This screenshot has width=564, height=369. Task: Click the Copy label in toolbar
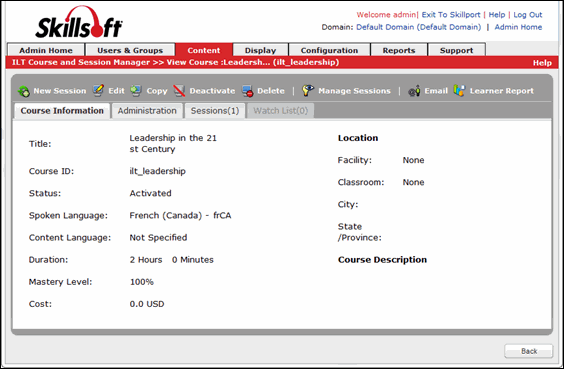point(157,91)
